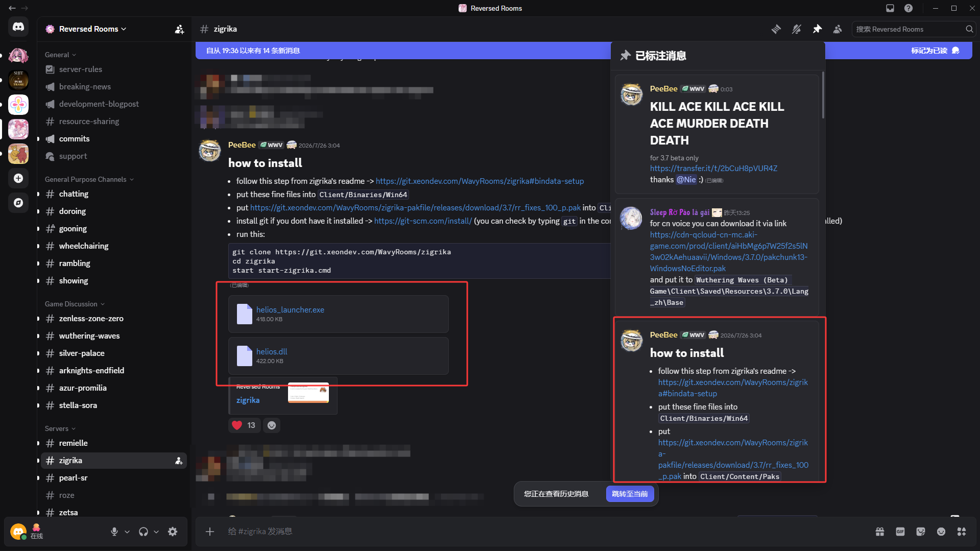
Task: Open the sticker picker
Action: point(921,532)
